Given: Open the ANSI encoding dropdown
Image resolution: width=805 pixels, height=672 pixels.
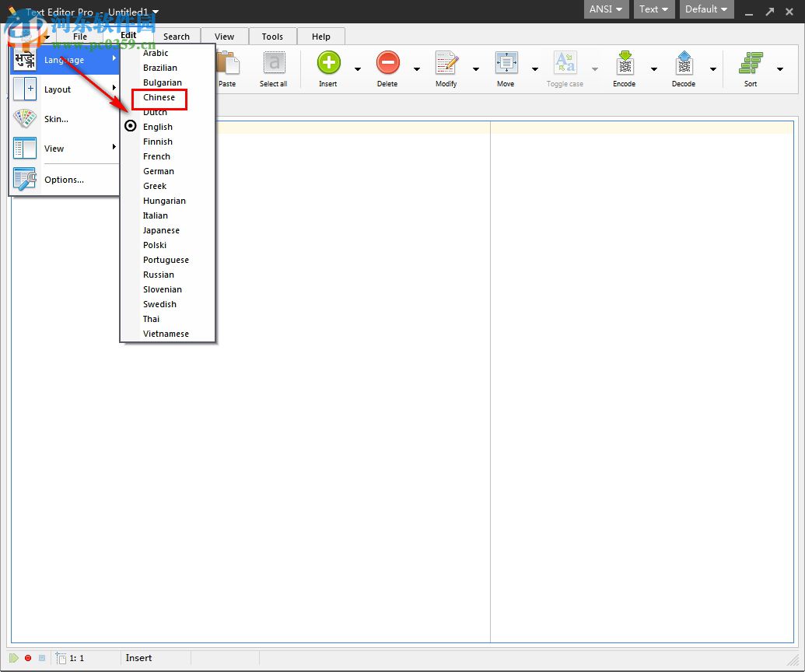Looking at the screenshot, I should [x=606, y=9].
